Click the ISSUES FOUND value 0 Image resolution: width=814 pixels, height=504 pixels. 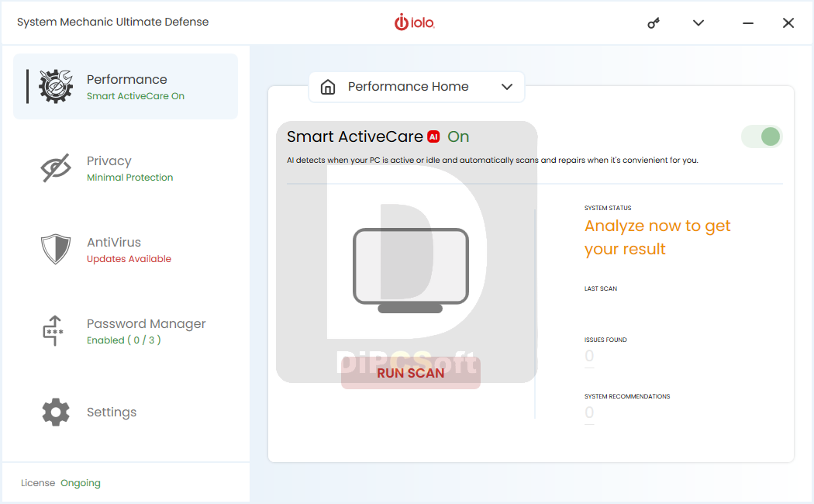(589, 356)
